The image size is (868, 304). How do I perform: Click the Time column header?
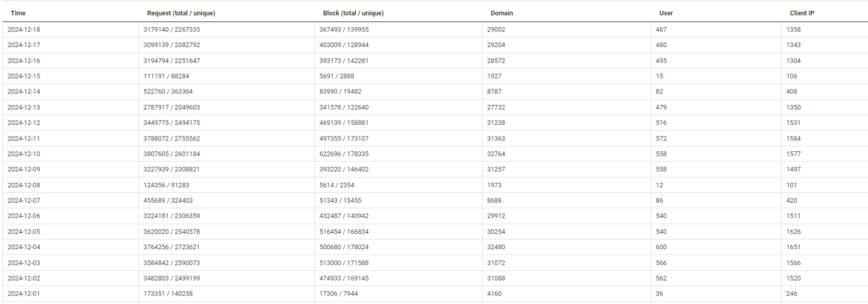coord(18,13)
